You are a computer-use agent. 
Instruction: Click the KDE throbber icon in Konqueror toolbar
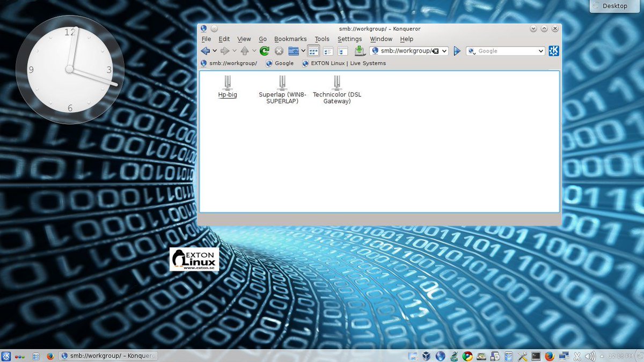pos(554,51)
